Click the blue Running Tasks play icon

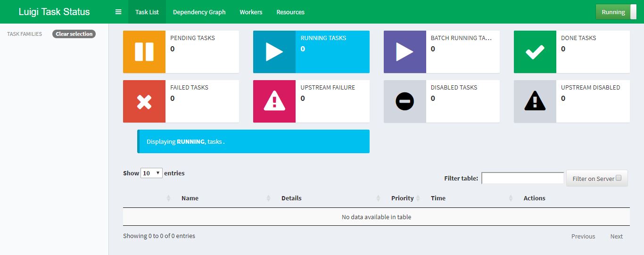click(x=274, y=52)
